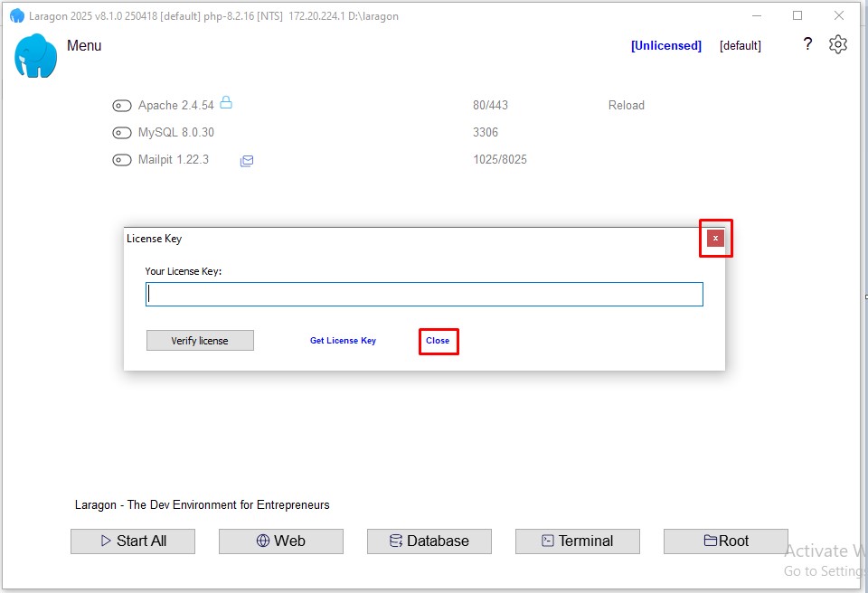
Task: Toggle the MySQL 8.0.30 service switch
Action: click(x=122, y=133)
